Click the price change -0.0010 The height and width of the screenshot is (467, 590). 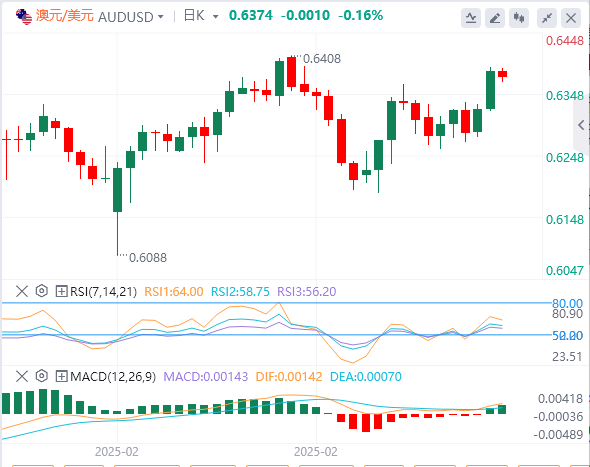pos(306,15)
